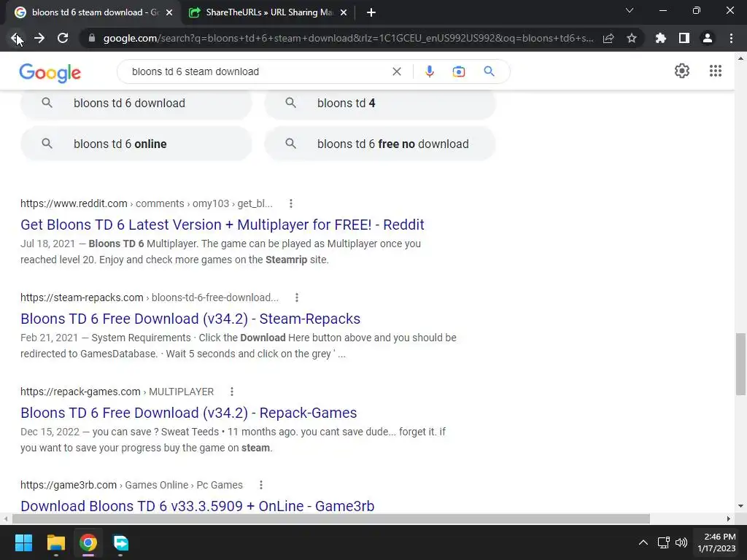Click the scroll up arrow on the page
Viewport: 747px width, 560px height.
pos(740,58)
